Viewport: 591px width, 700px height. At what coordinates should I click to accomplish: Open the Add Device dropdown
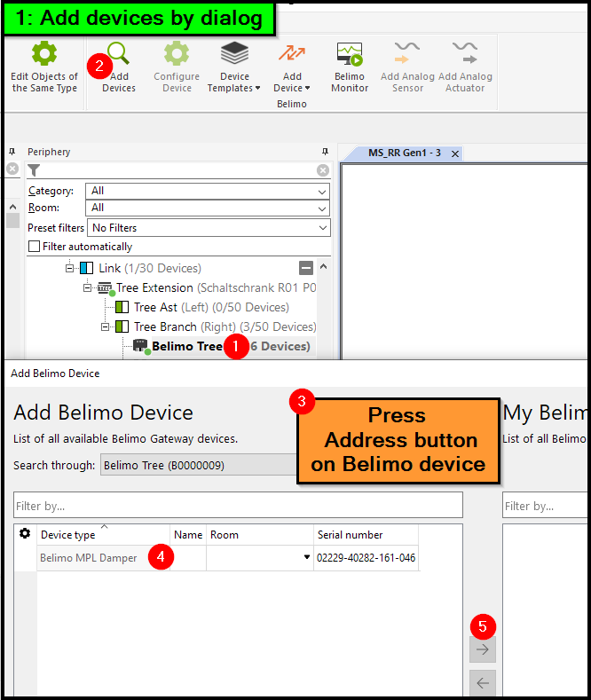point(292,67)
